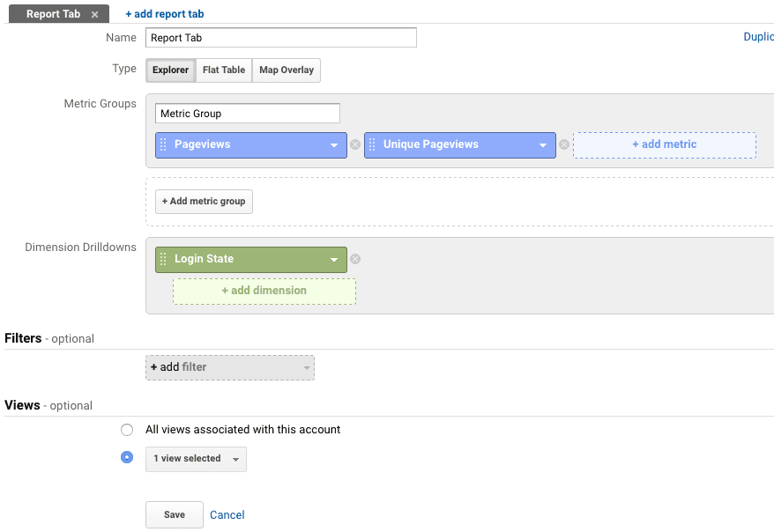
Task: Open the 1 view selected dropdown
Action: pyautogui.click(x=195, y=458)
